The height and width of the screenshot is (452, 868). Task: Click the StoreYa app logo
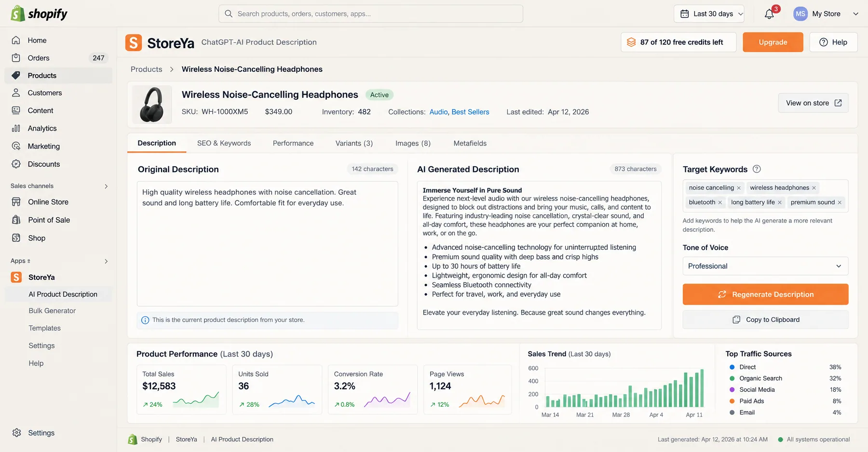coord(134,42)
